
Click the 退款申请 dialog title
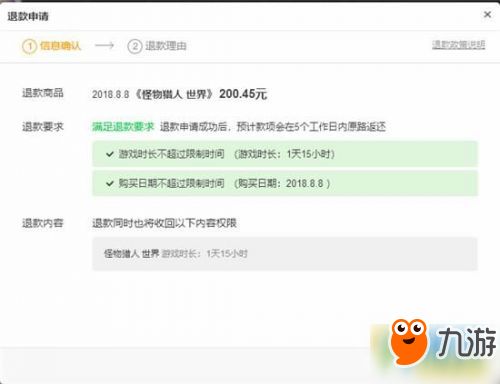[x=28, y=16]
